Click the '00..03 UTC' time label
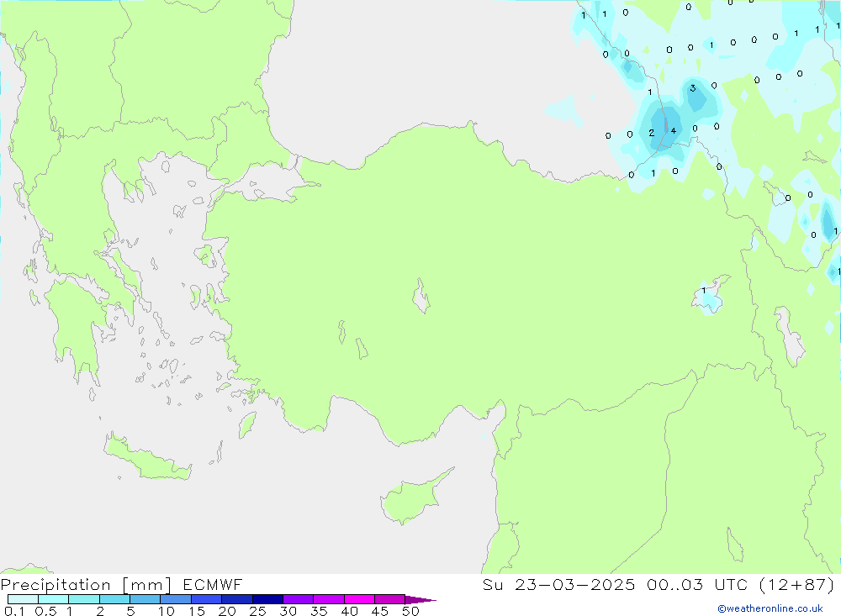Viewport: 841px width, 616px height. click(x=696, y=584)
